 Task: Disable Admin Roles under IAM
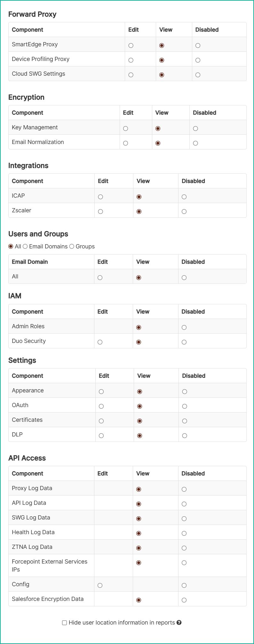tap(184, 328)
